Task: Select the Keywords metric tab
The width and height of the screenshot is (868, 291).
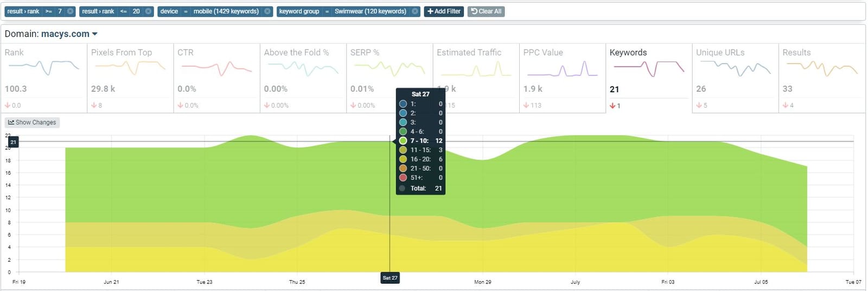Action: 648,78
